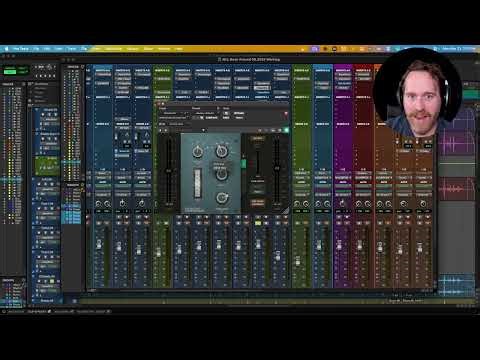Screen dimensions: 480x360
Task: Open the Apple menu
Action: pyautogui.click(x=6, y=49)
